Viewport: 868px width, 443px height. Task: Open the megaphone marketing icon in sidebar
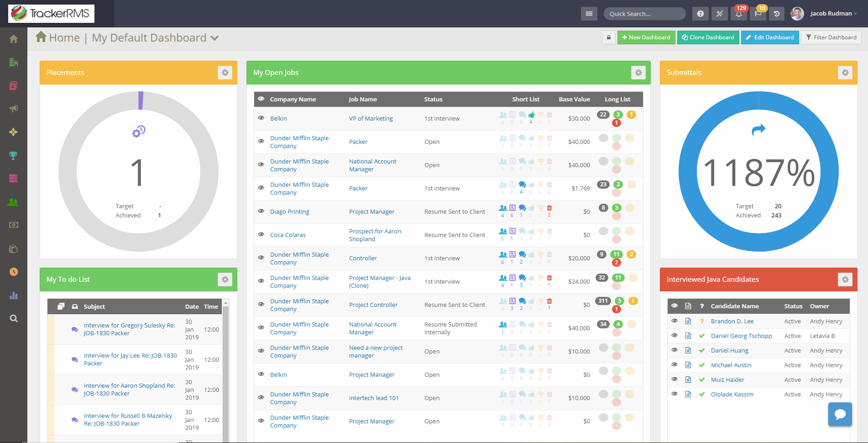[14, 109]
